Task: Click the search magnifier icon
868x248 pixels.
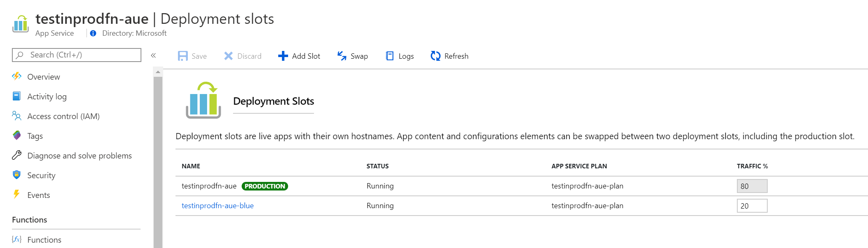Action: [20, 55]
